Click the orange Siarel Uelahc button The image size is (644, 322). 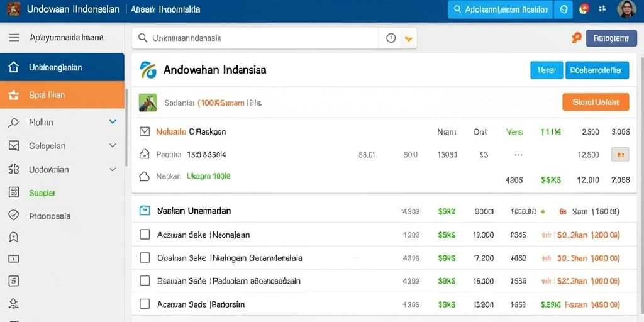pos(596,103)
